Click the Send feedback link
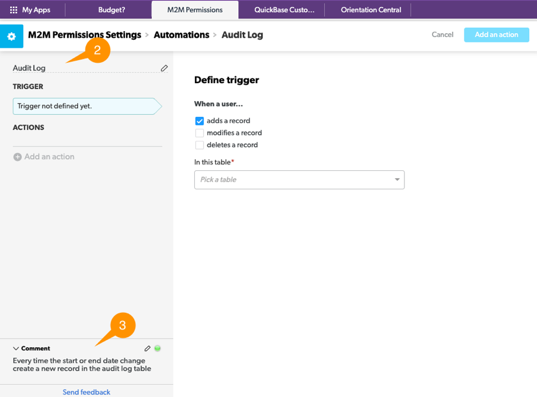This screenshot has width=537, height=397. (x=86, y=392)
